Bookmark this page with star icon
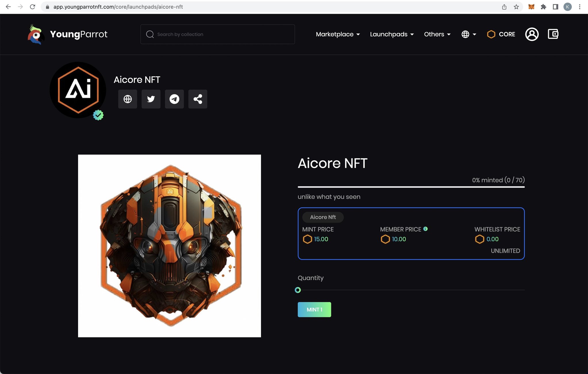Screen dimensions: 588x374 [516, 7]
